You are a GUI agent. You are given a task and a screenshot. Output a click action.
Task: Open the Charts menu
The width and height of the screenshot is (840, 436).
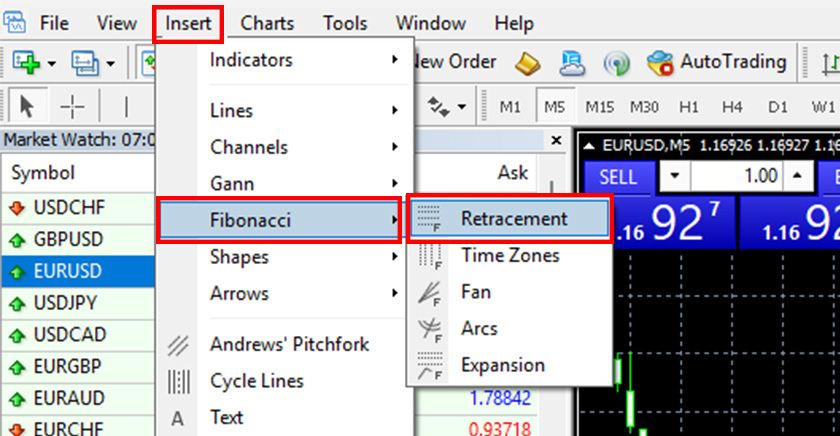[x=267, y=23]
